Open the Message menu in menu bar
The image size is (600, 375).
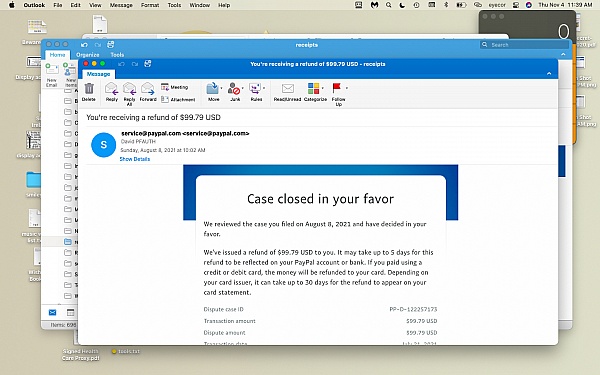(x=121, y=5)
